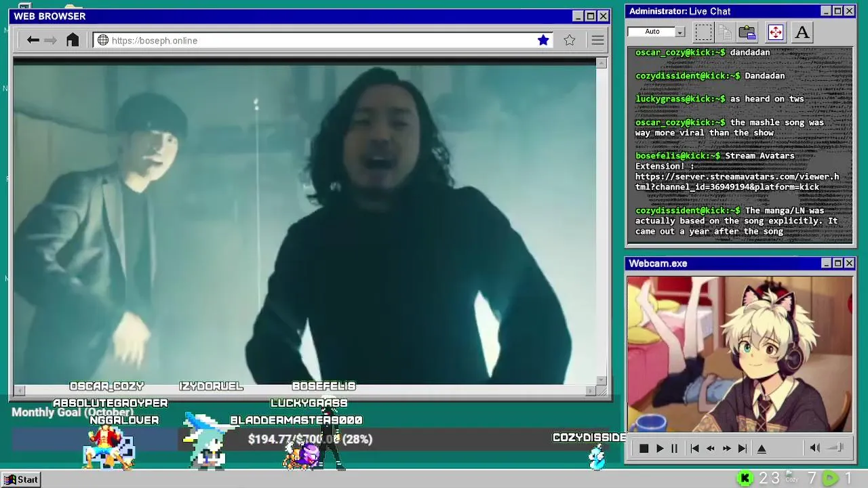Screen dimensions: 868x488
Task: Fast forward in Webcam.exe player
Action: point(726,449)
